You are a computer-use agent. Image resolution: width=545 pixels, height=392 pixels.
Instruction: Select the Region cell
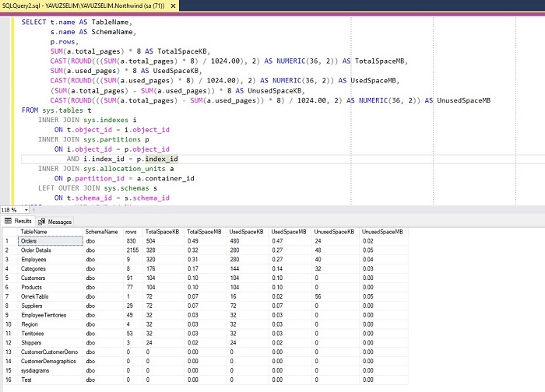point(51,324)
